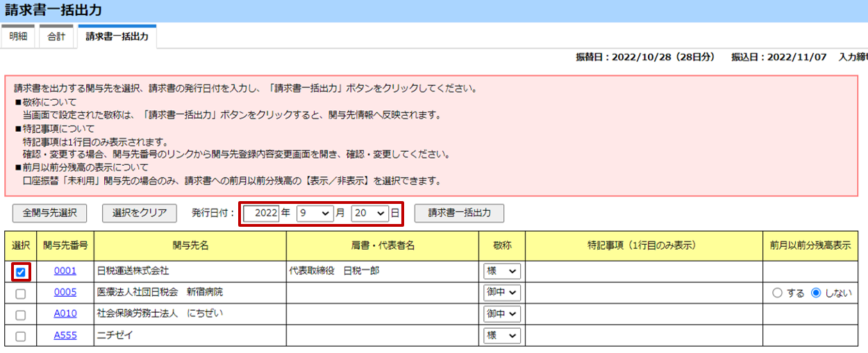Uncheck the checkbox for 日税運送株式会社

click(x=20, y=272)
